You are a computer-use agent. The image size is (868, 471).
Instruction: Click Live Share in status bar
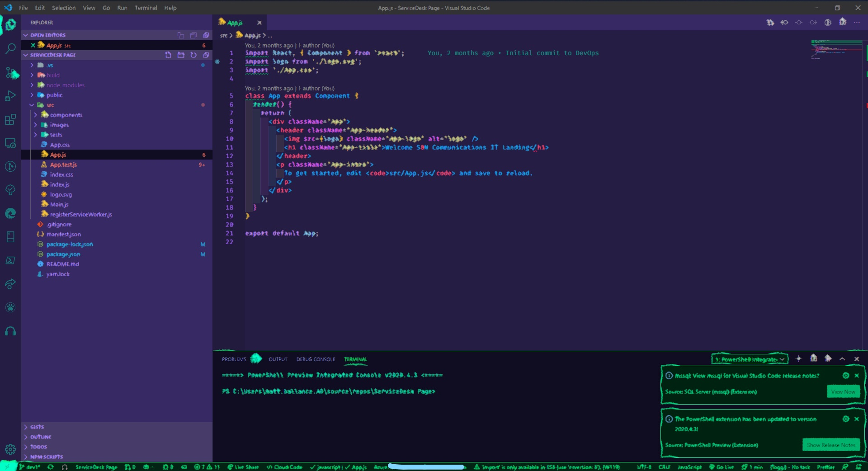tap(243, 467)
